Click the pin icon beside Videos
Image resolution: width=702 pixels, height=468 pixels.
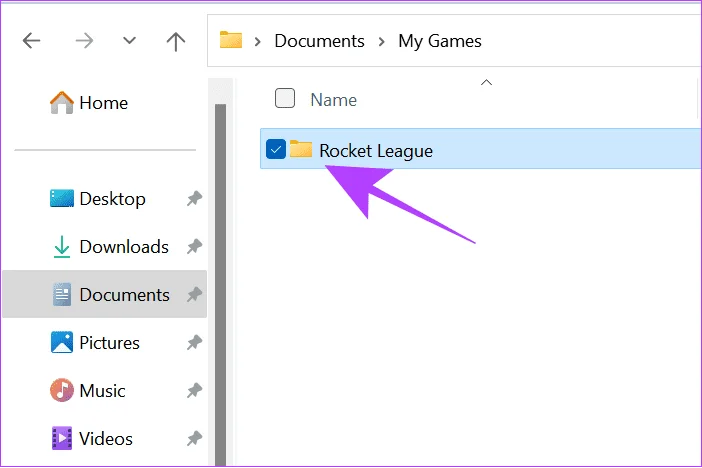[x=194, y=438]
